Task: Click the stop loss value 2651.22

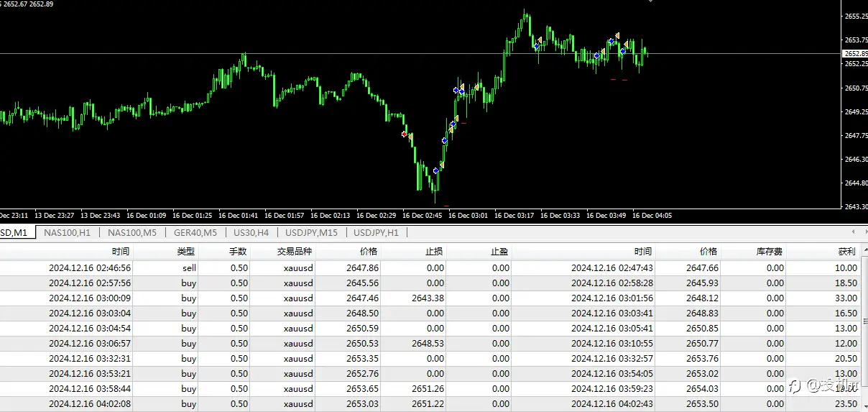Action: pos(428,403)
